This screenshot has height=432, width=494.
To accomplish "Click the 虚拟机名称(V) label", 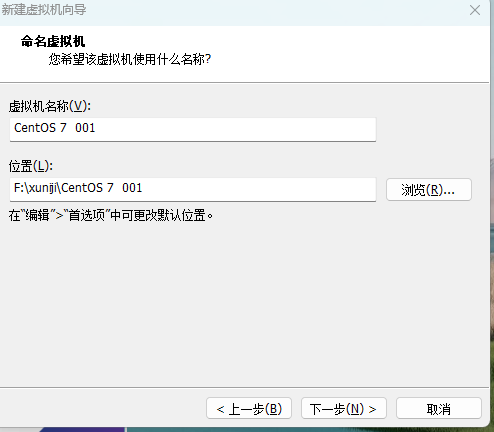I will point(50,106).
